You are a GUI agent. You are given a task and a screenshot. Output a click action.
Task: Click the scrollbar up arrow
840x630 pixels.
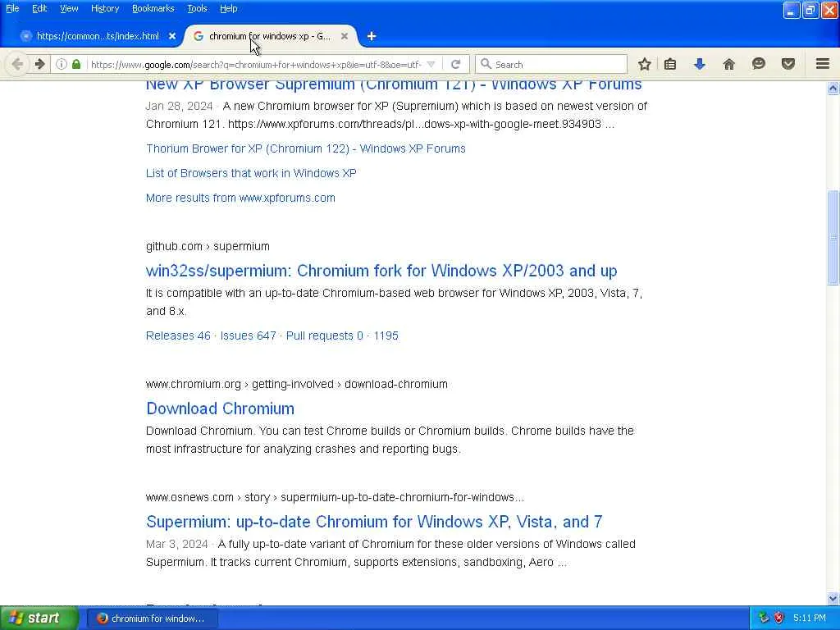point(833,89)
